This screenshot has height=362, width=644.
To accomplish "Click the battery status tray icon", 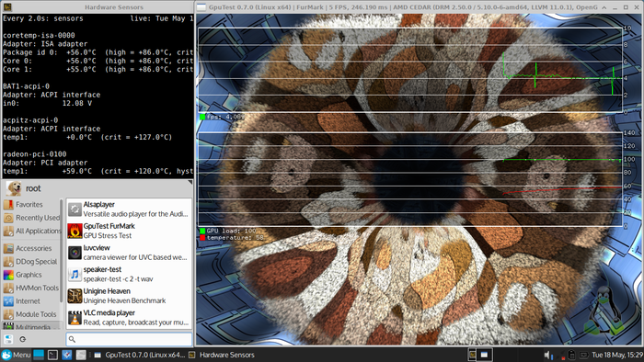I will click(x=583, y=355).
